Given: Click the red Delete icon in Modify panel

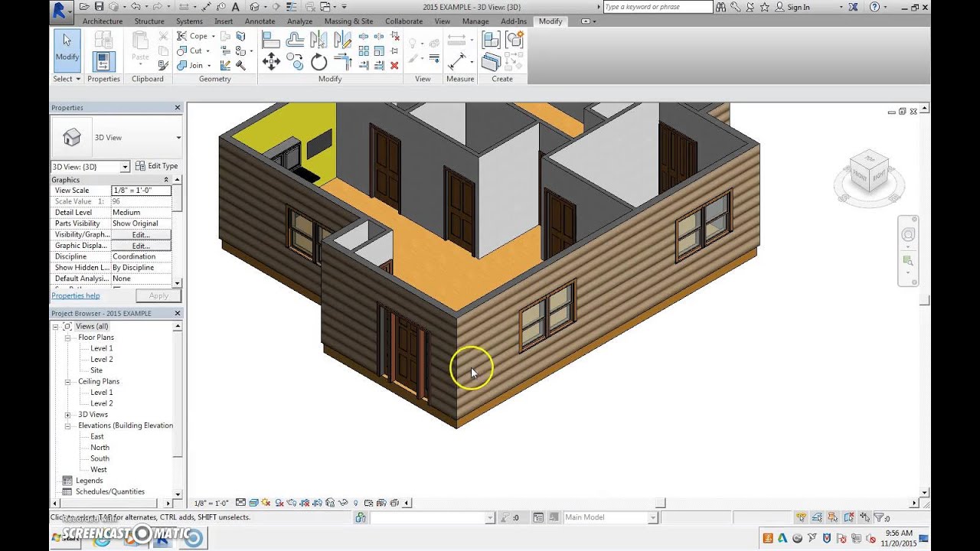Looking at the screenshot, I should click(394, 66).
